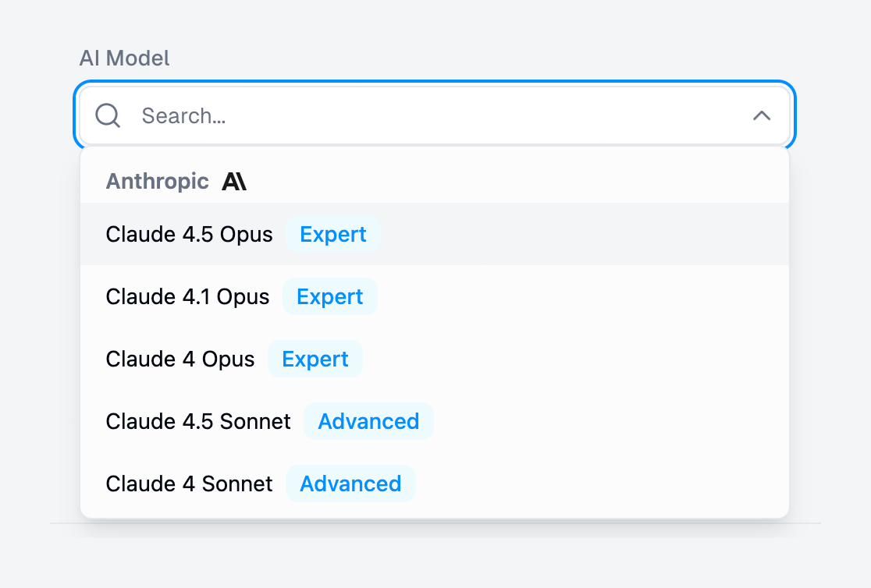Click Advanced badge on Claude 4.5 Sonnet

click(368, 421)
